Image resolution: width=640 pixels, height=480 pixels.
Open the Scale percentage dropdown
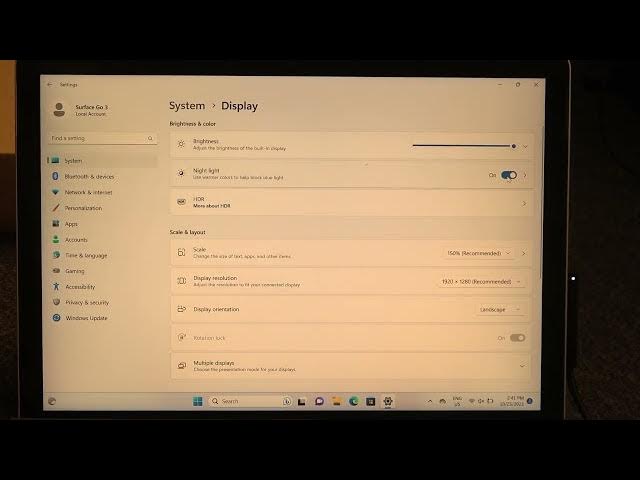pyautogui.click(x=479, y=254)
